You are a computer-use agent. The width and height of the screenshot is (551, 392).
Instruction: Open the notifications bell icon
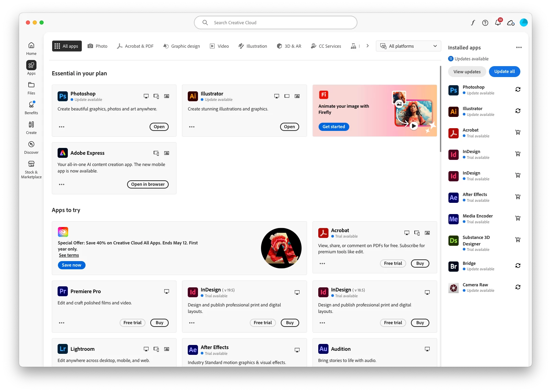point(498,22)
